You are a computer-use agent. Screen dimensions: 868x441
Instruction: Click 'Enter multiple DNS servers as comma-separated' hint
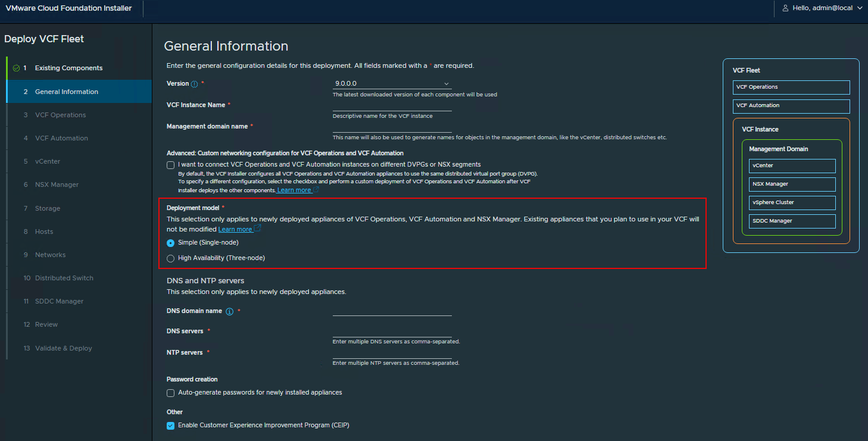coord(396,342)
